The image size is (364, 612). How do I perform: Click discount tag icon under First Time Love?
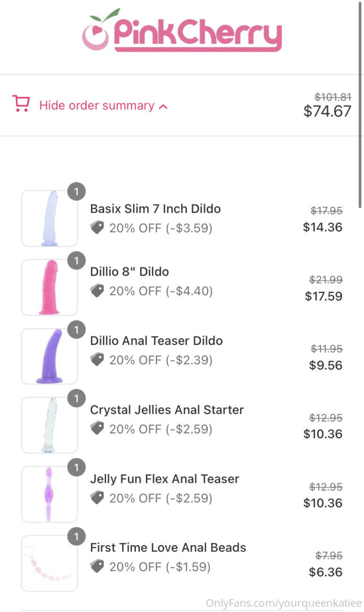pos(97,567)
